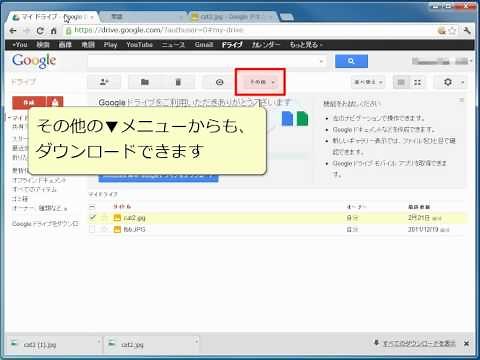Click the cat2 (1).jpg item in the download bar
The image size is (480, 360).
(x=40, y=345)
